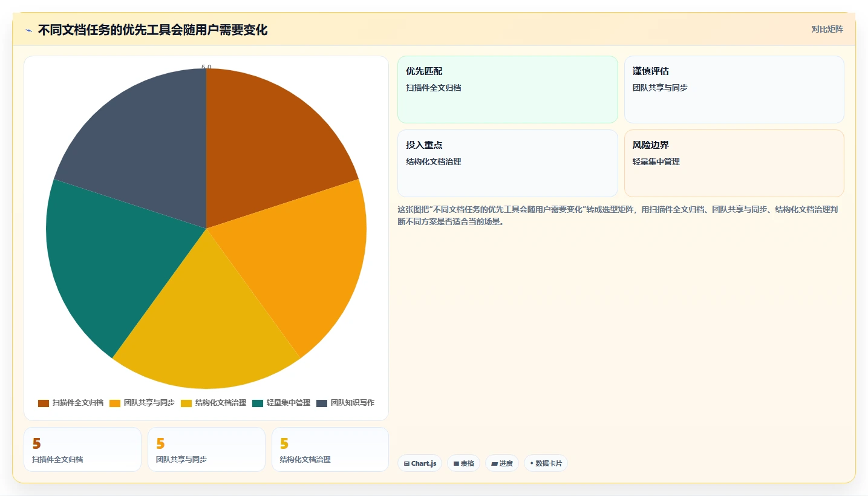
Task: Open the 投入重点 card
Action: coord(507,163)
